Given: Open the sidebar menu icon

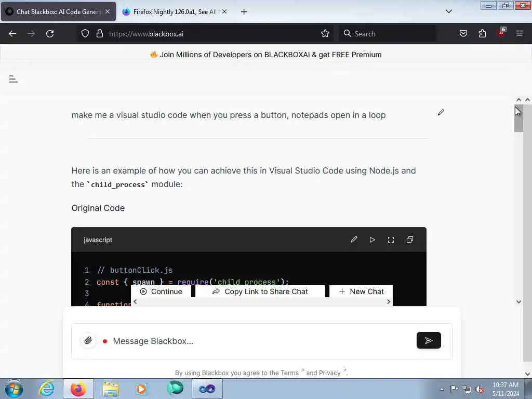Looking at the screenshot, I should pos(13,79).
